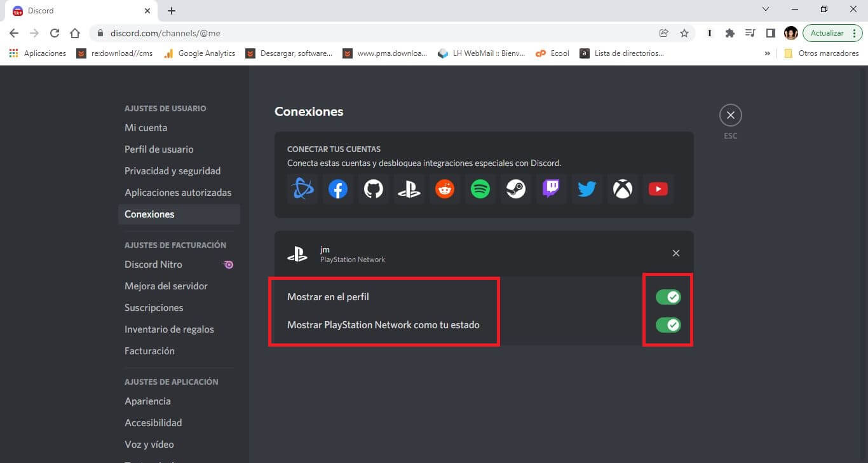Open the Descargar, software bookmark
This screenshot has height=463, width=868.
[x=289, y=53]
